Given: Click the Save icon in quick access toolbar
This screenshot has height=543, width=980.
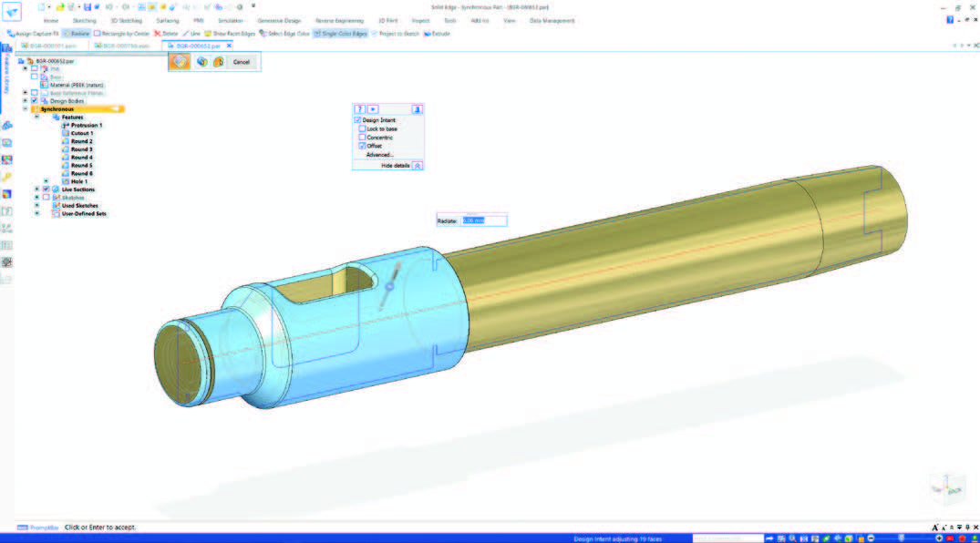Looking at the screenshot, I should point(87,7).
